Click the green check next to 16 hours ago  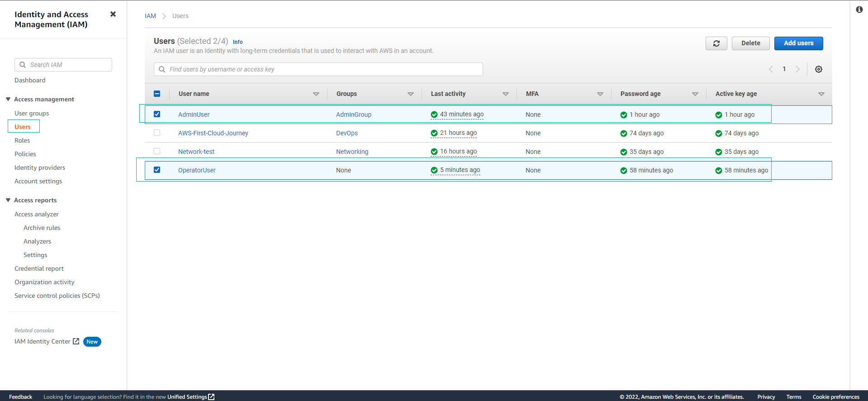click(434, 152)
